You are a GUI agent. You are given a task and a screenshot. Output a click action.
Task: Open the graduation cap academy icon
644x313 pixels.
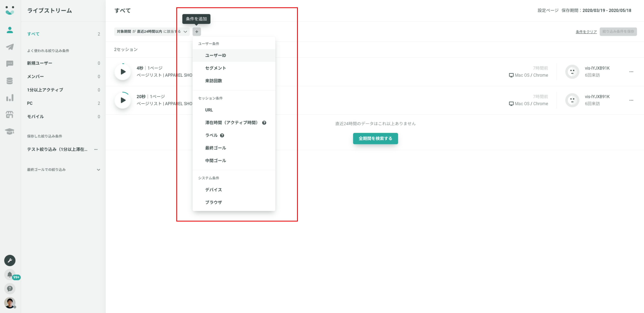pos(10,131)
